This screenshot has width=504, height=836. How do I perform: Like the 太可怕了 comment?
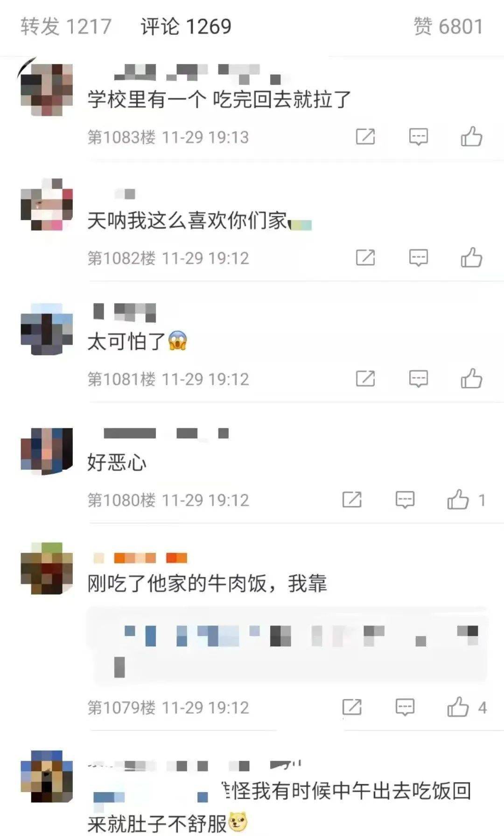pyautogui.click(x=471, y=378)
